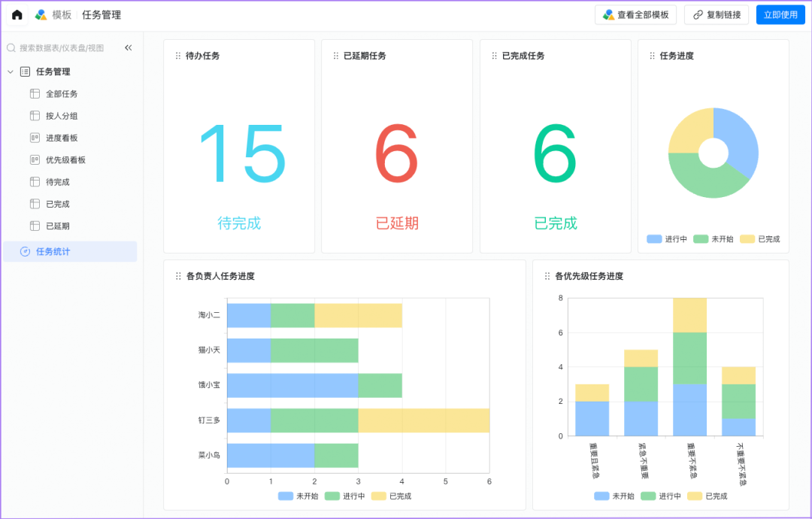Collapse the sidebar with double-chevron icon
812x519 pixels.
128,47
